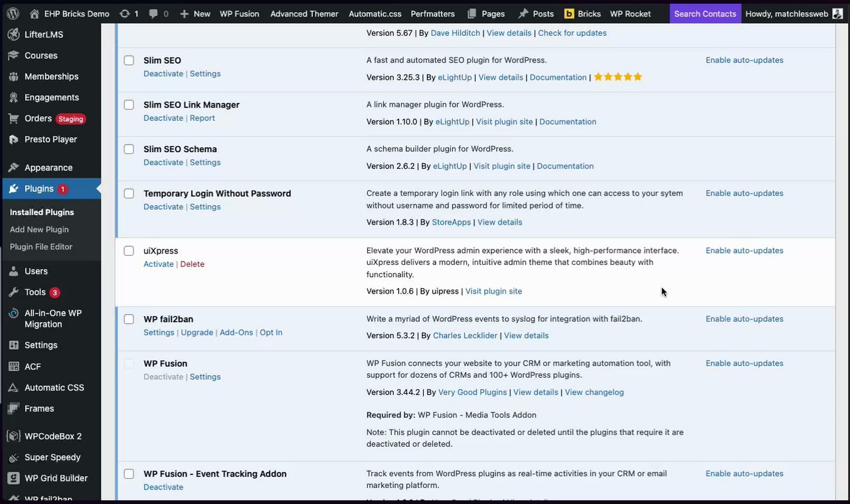This screenshot has height=504, width=850.
Task: Click the Bricks icon in admin bar
Action: 569,13
